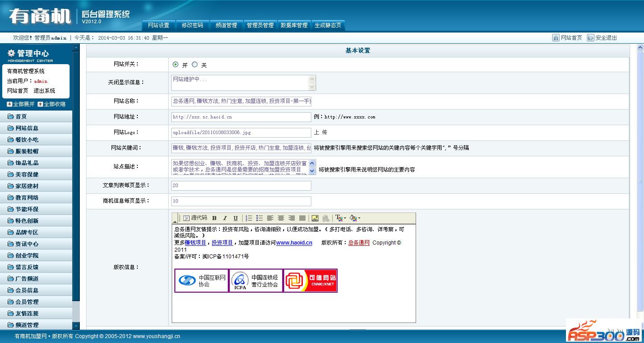Click the 赚钱项目 link in the editor
Screen dimensions: 644x343
(195, 243)
